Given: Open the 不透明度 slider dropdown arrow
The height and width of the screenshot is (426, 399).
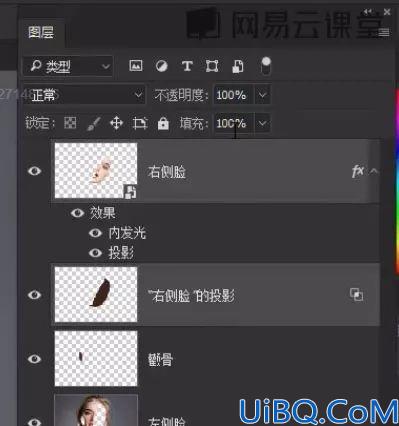Looking at the screenshot, I should (262, 95).
